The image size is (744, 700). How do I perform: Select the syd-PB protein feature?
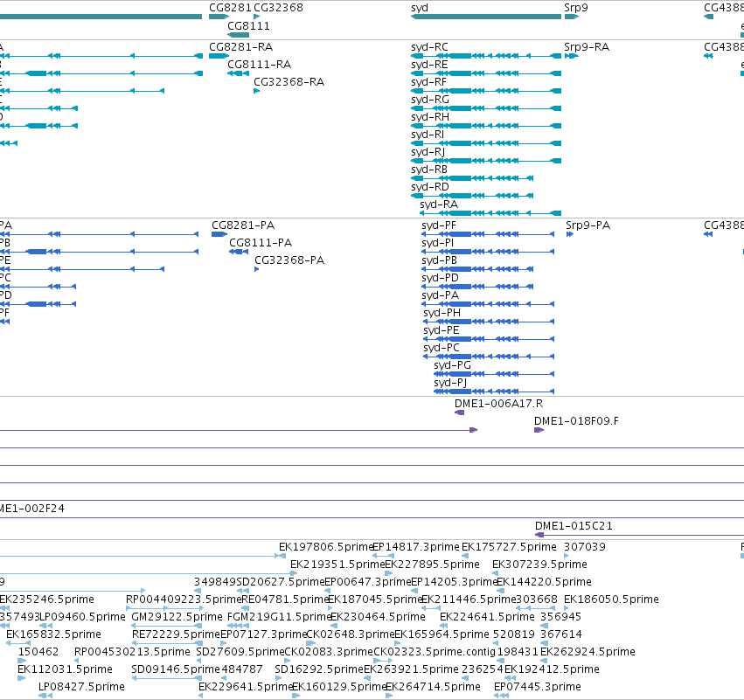(x=478, y=269)
